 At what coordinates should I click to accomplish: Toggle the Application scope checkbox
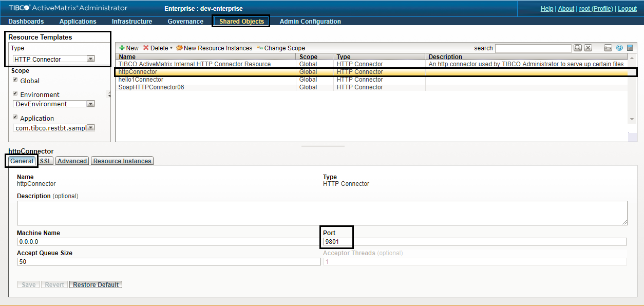coord(15,118)
